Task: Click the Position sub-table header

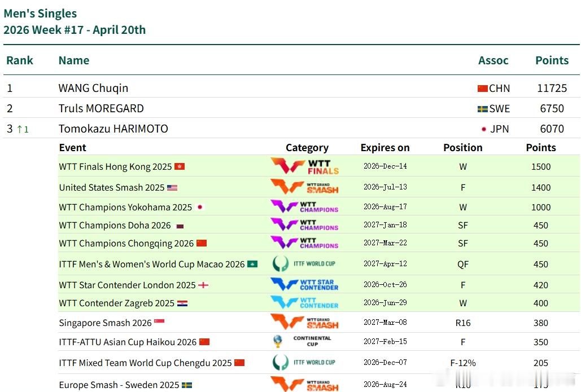Action: [463, 148]
